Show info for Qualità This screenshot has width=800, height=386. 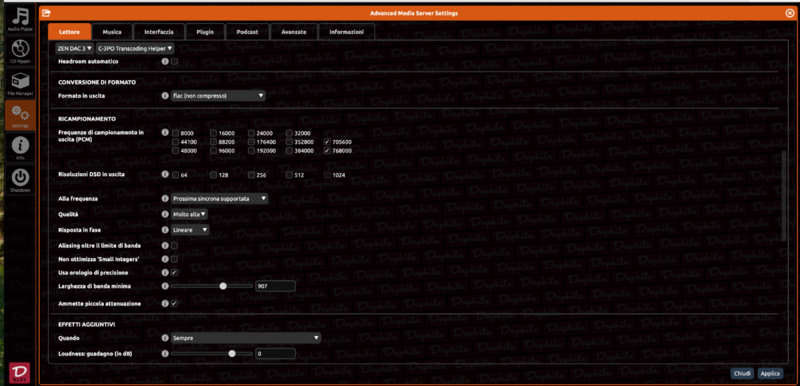pos(165,215)
